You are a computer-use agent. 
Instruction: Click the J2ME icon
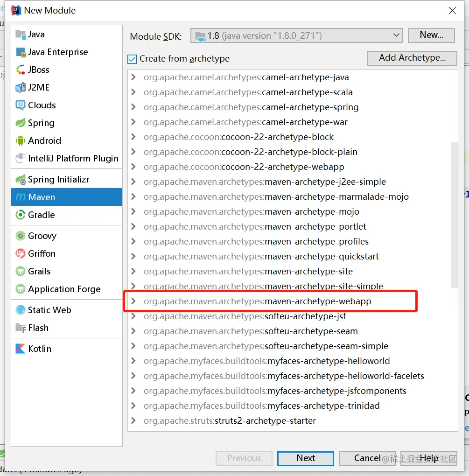[x=21, y=87]
